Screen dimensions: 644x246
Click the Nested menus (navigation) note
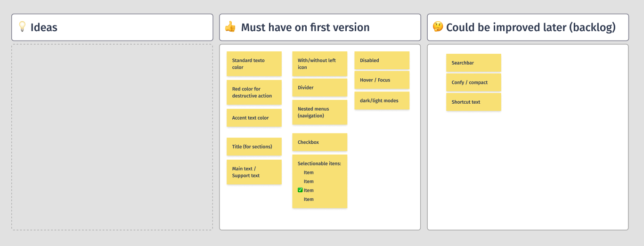319,112
